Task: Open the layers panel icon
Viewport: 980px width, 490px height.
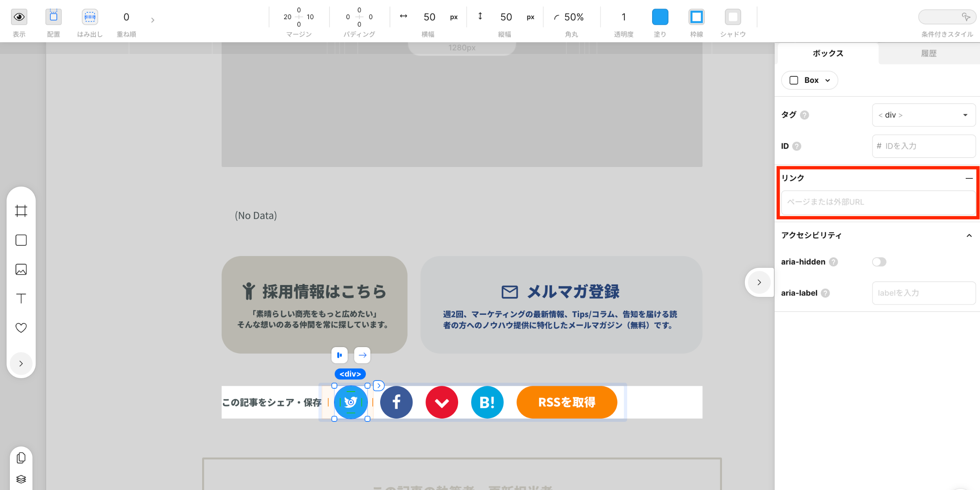Action: click(21, 479)
